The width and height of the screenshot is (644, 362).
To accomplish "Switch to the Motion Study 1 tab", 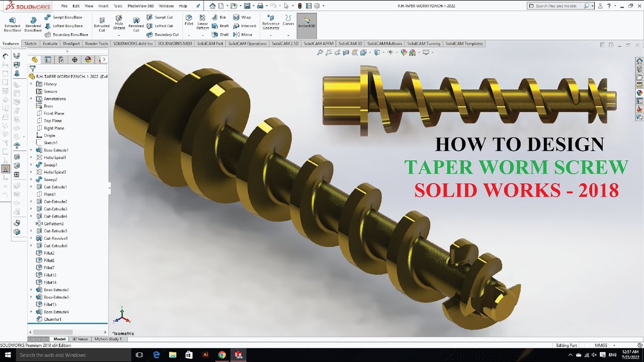I will pos(108,339).
